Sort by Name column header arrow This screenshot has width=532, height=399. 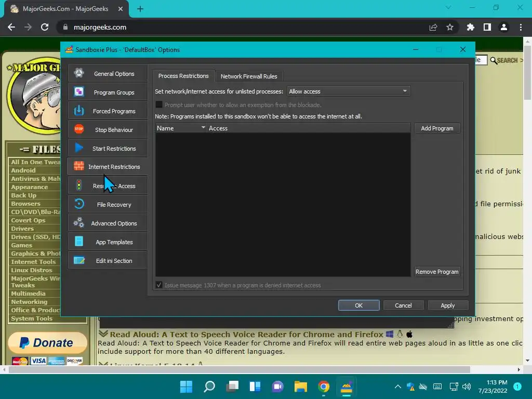point(203,128)
